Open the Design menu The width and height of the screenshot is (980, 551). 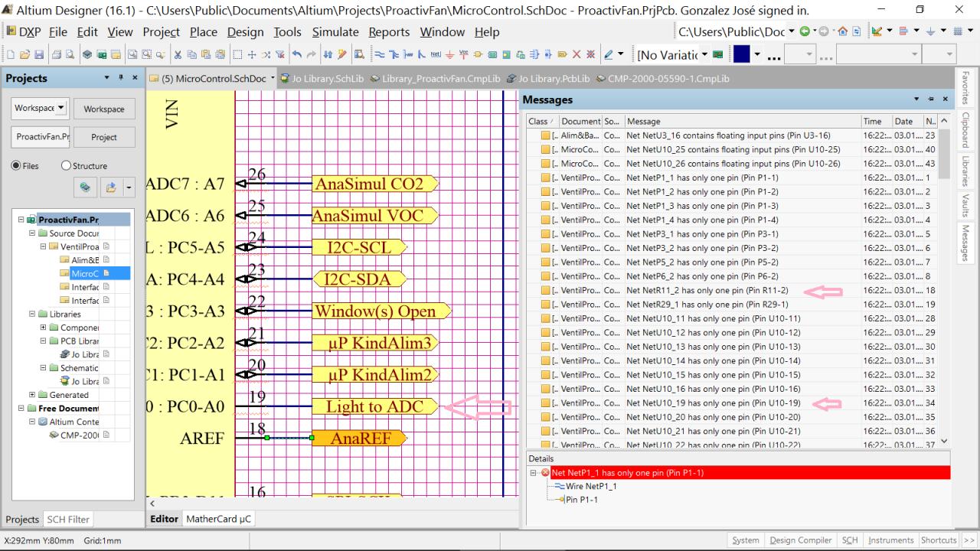245,32
